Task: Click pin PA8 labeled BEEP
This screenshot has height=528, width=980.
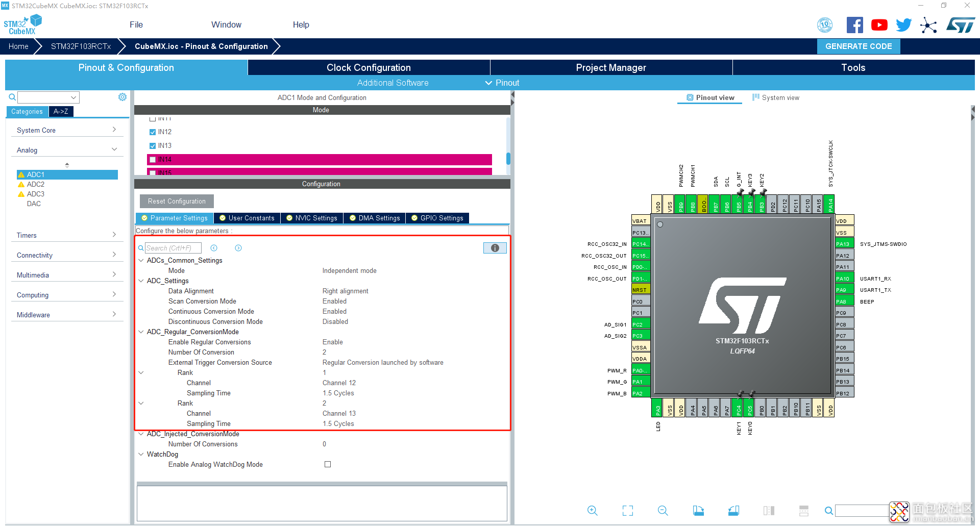Action: tap(845, 301)
